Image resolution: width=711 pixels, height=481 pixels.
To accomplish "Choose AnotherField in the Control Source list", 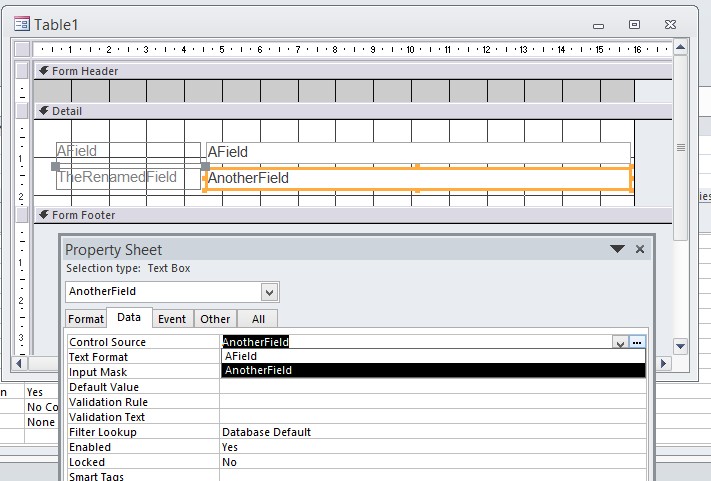I will (433, 370).
